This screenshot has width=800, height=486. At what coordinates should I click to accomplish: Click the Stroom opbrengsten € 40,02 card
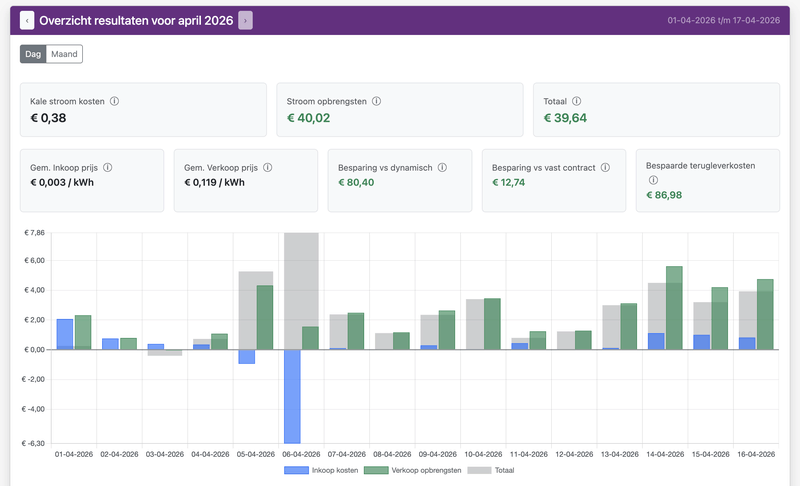tap(399, 110)
